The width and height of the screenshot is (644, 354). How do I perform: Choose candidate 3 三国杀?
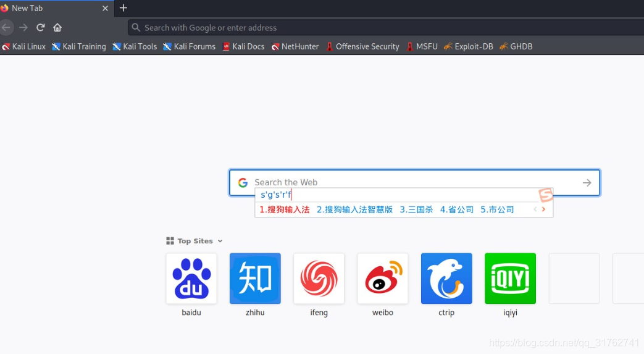[416, 209]
